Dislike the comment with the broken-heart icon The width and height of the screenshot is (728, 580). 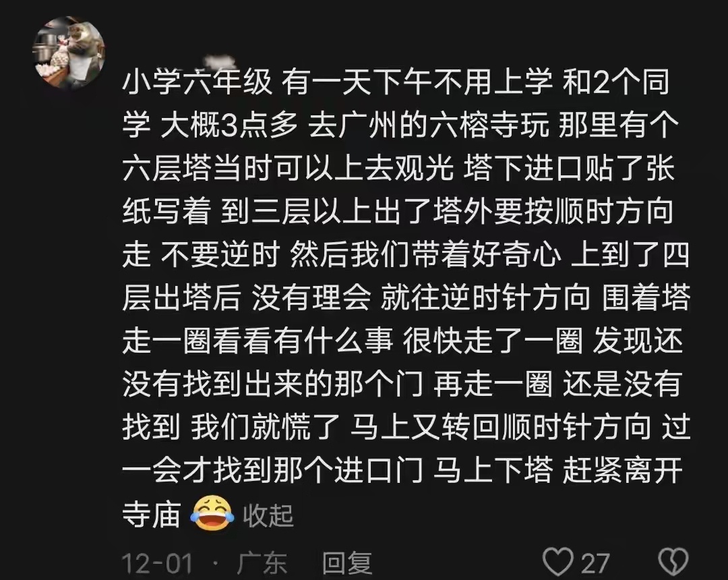[x=673, y=562]
